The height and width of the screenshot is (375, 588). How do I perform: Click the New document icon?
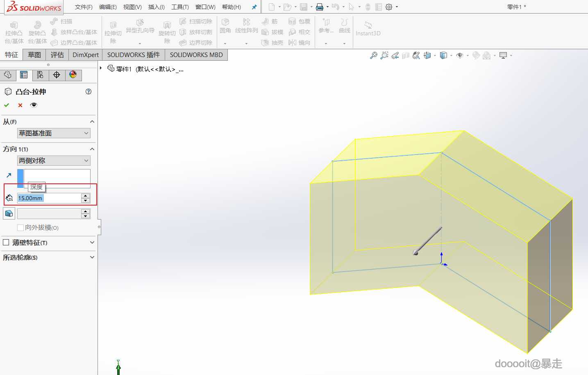click(272, 7)
